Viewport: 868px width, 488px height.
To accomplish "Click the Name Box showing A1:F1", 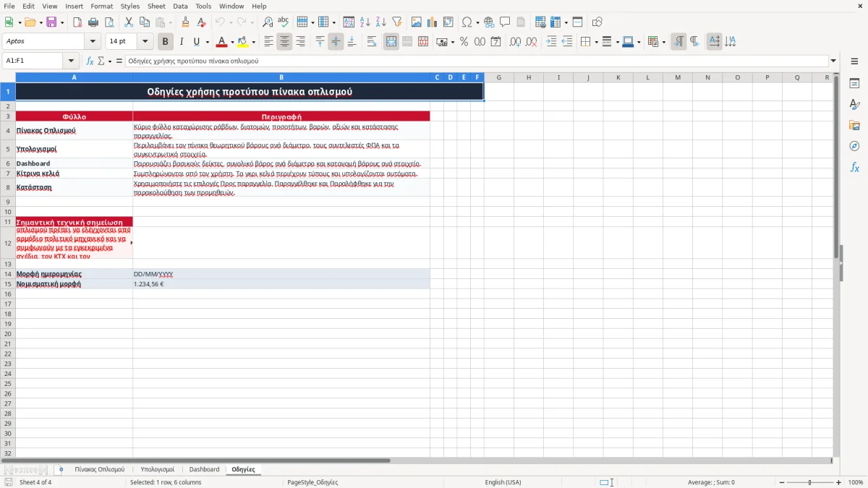I will tap(33, 61).
